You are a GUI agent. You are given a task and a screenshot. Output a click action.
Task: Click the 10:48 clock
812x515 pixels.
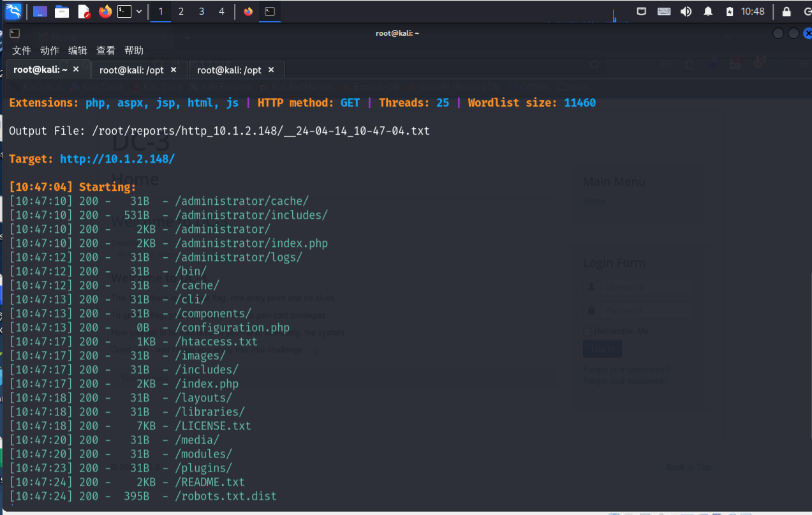753,11
